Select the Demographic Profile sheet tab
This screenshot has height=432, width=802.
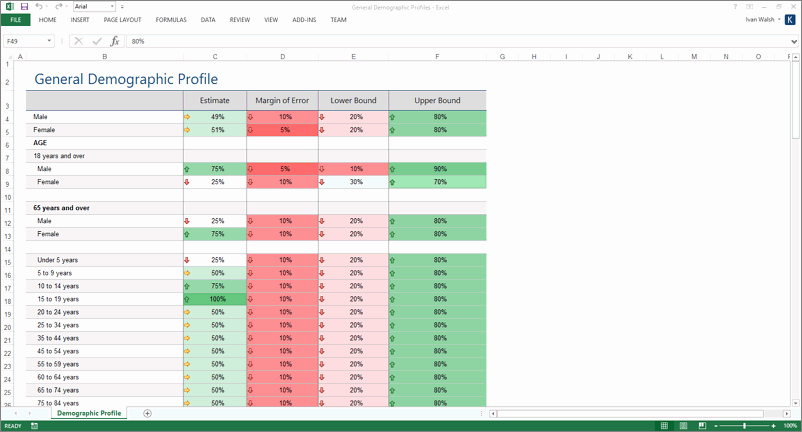pyautogui.click(x=89, y=413)
